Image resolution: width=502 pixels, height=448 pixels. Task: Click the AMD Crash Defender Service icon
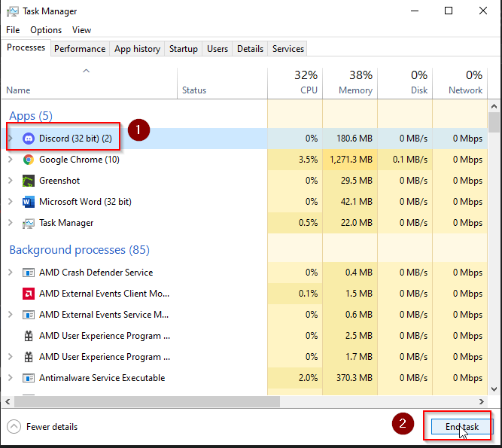[x=29, y=273]
